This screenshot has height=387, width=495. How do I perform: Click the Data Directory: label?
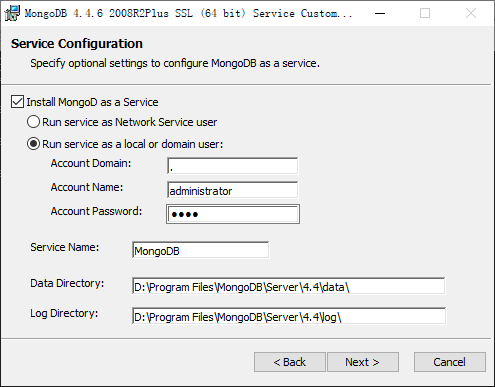coord(67,283)
